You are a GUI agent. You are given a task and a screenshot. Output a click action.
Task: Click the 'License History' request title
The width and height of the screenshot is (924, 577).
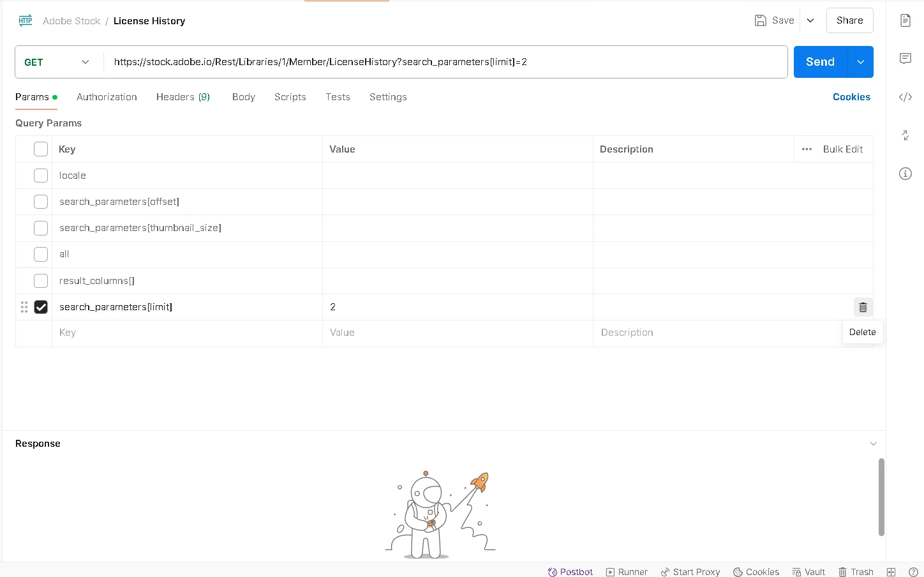tap(149, 21)
